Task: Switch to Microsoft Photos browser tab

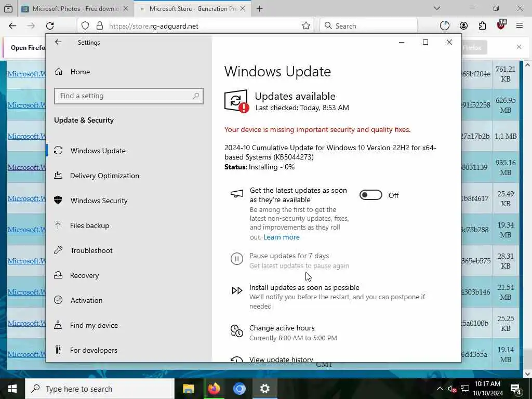Action: coord(75,9)
